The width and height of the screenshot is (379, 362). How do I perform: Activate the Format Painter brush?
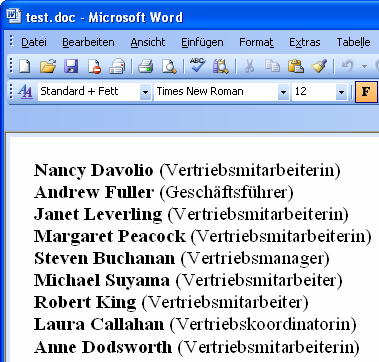coord(319,66)
